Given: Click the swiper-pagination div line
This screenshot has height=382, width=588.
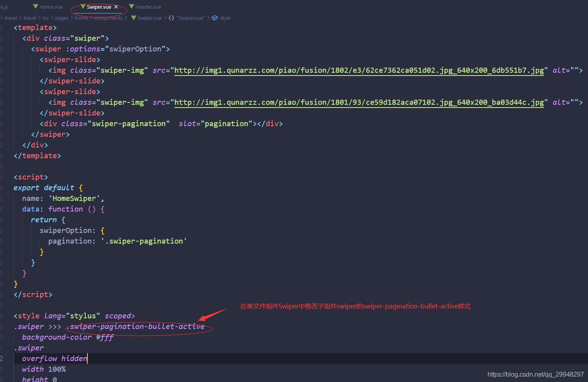Looking at the screenshot, I should coord(161,123).
